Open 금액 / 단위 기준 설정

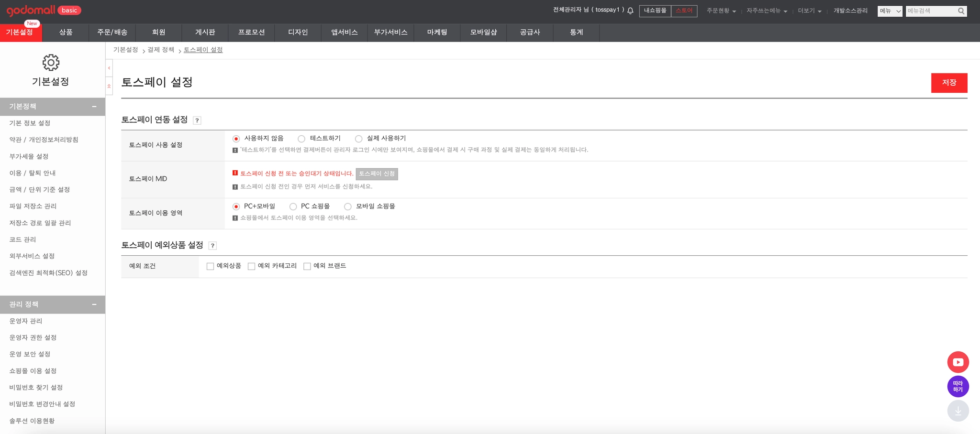point(40,190)
